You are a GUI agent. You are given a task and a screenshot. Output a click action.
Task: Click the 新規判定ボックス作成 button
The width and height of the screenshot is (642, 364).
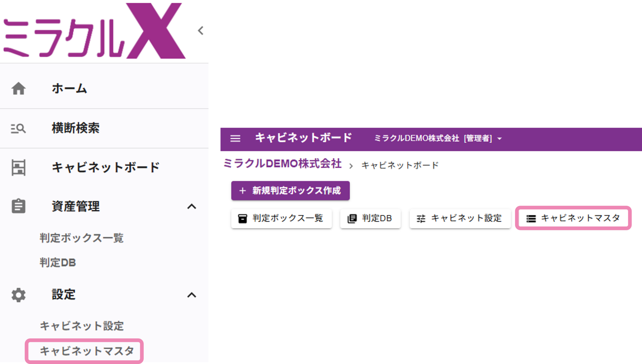(290, 191)
